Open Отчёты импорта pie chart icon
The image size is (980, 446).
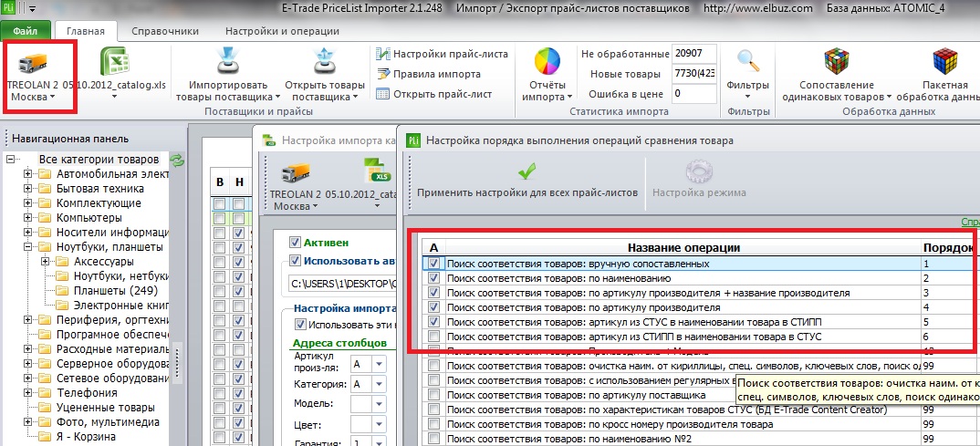(547, 62)
